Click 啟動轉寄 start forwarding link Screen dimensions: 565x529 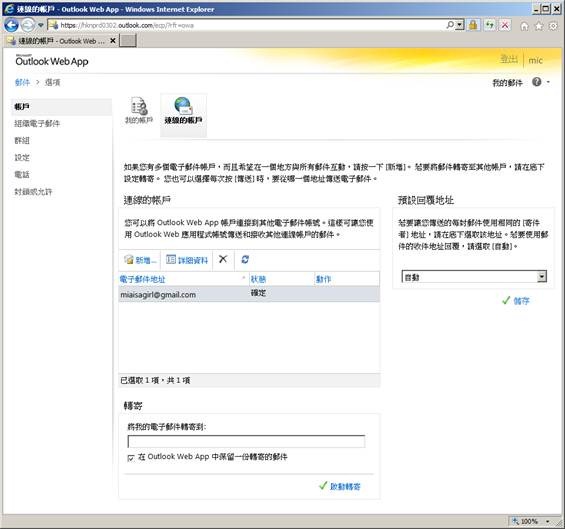click(x=340, y=486)
